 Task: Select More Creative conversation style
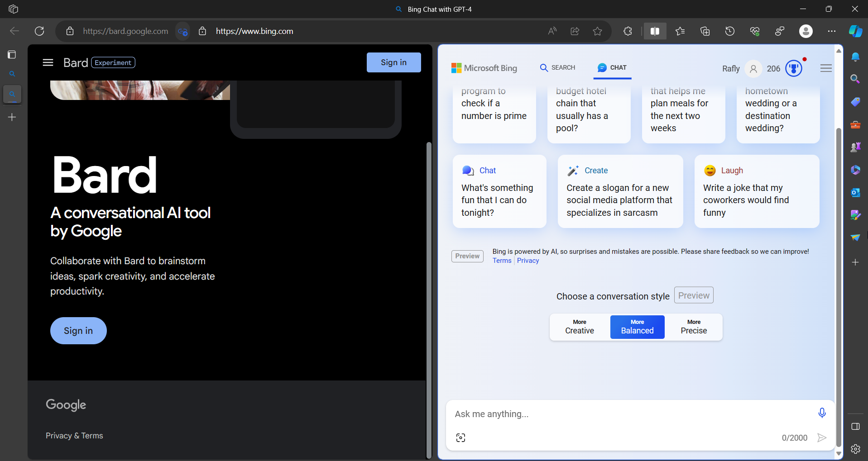click(579, 327)
